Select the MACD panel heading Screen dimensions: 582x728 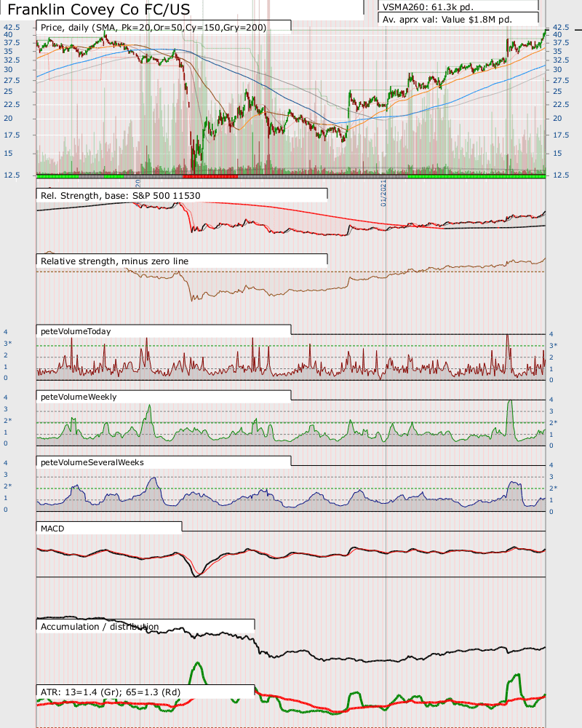(x=52, y=529)
